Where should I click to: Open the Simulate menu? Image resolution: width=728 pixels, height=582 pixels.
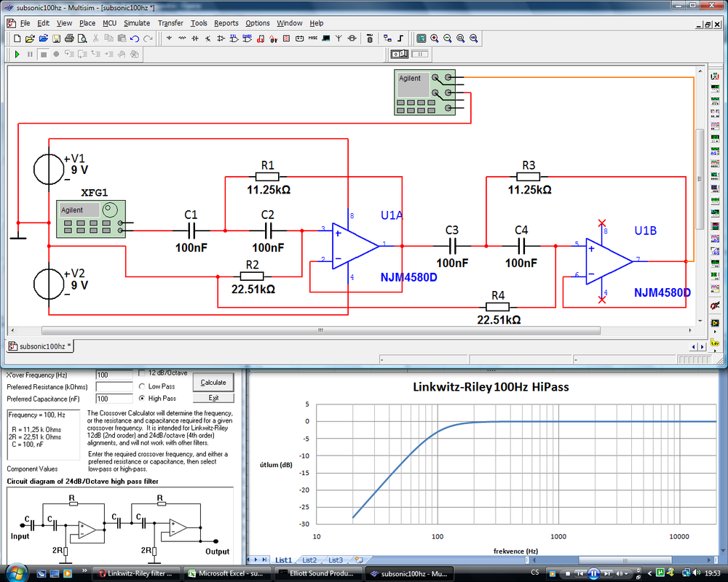(137, 23)
